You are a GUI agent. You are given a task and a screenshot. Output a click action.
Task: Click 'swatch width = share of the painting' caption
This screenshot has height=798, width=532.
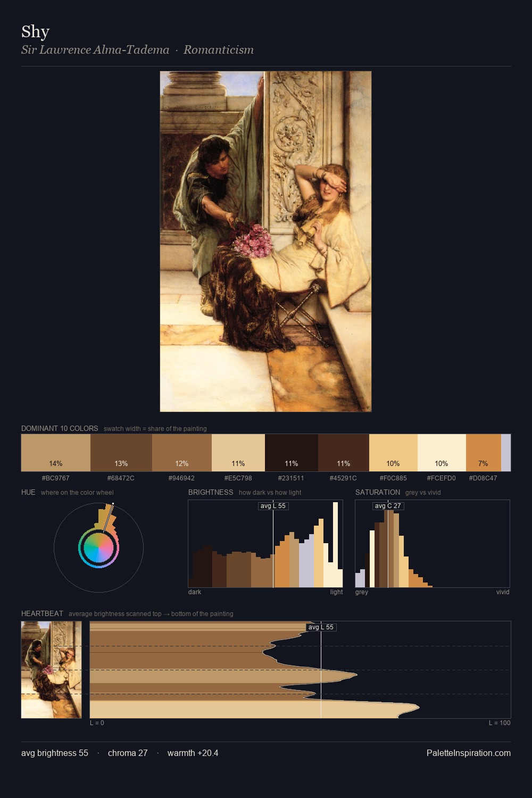155,428
